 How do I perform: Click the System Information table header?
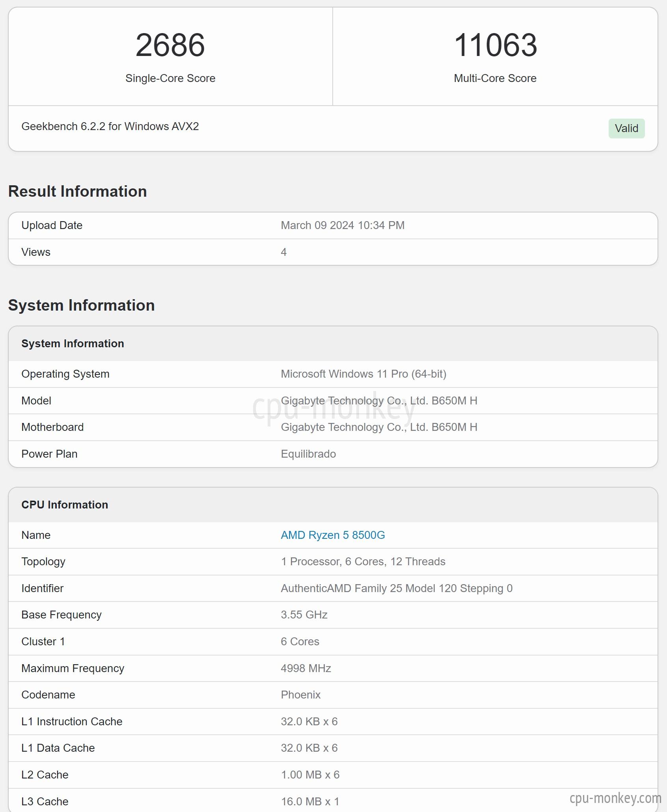[x=333, y=344]
